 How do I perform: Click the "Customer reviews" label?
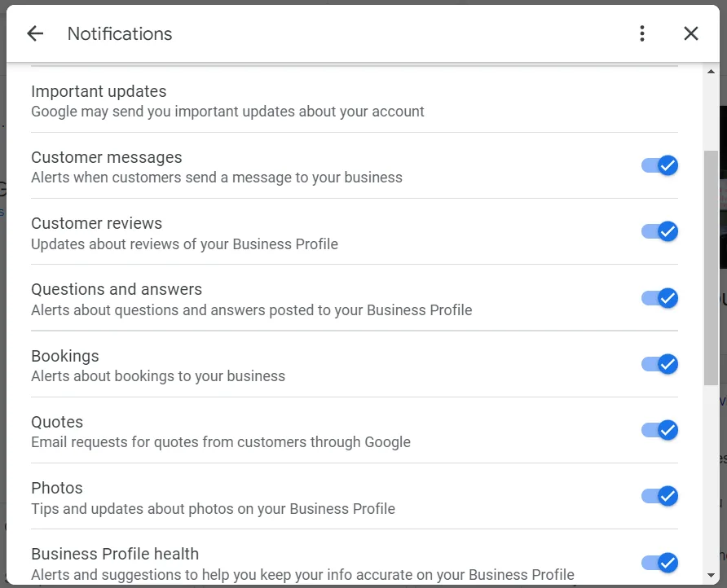(96, 223)
